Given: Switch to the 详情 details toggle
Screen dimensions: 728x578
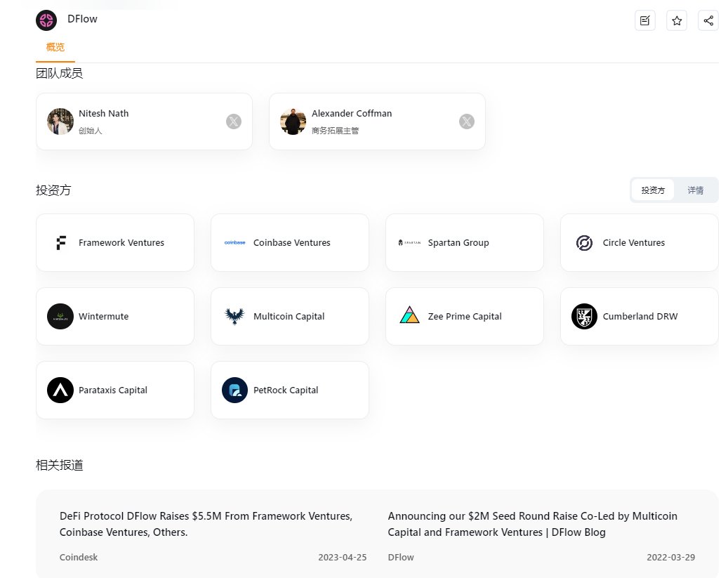Looking at the screenshot, I should 695,190.
